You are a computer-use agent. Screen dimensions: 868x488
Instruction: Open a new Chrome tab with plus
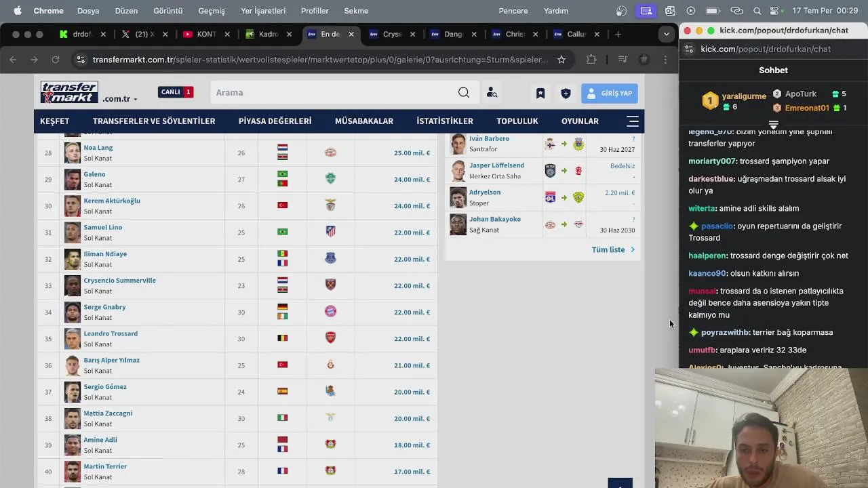618,34
